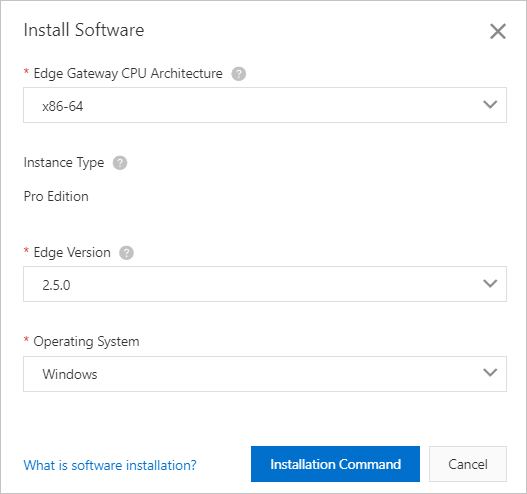Viewport: 527px width, 494px height.
Task: Open help tooltip for Edge Gateway CPU Architecture
Action: pos(239,74)
